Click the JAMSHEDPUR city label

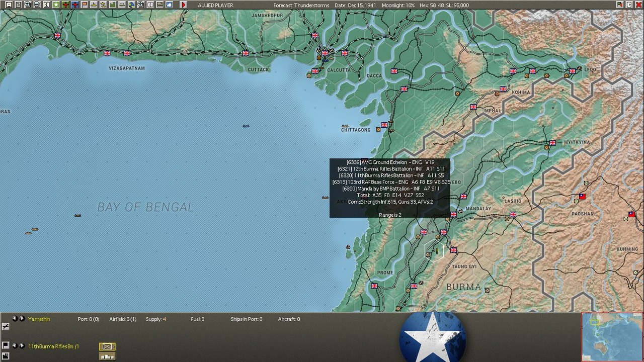268,16
